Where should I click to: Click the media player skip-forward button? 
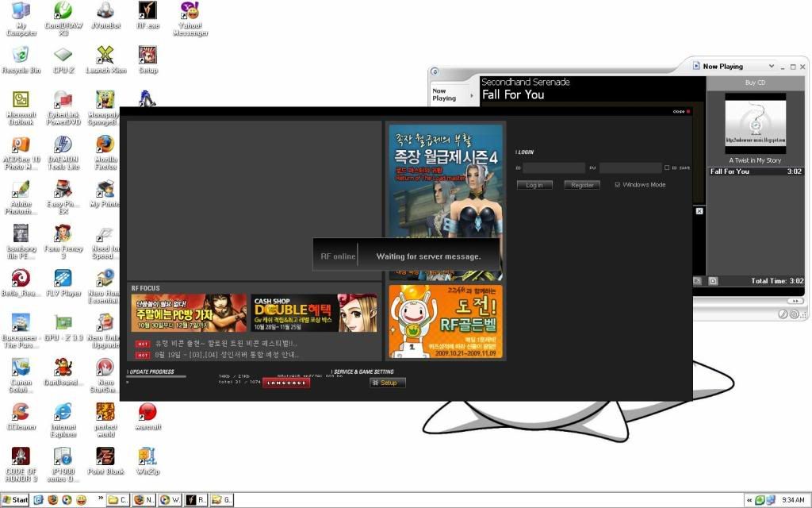click(795, 301)
